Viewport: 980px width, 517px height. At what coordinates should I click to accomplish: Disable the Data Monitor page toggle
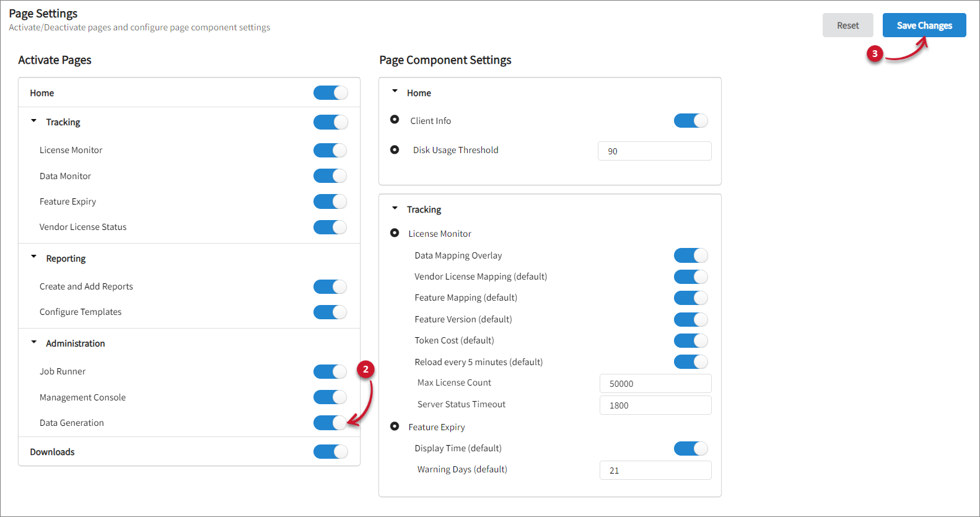330,176
